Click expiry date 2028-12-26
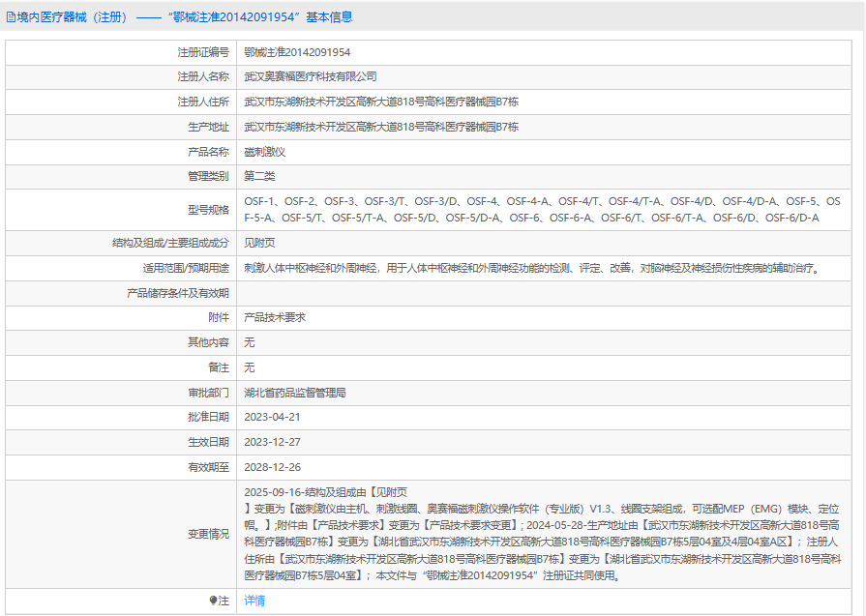This screenshot has height=616, width=866. click(x=272, y=467)
